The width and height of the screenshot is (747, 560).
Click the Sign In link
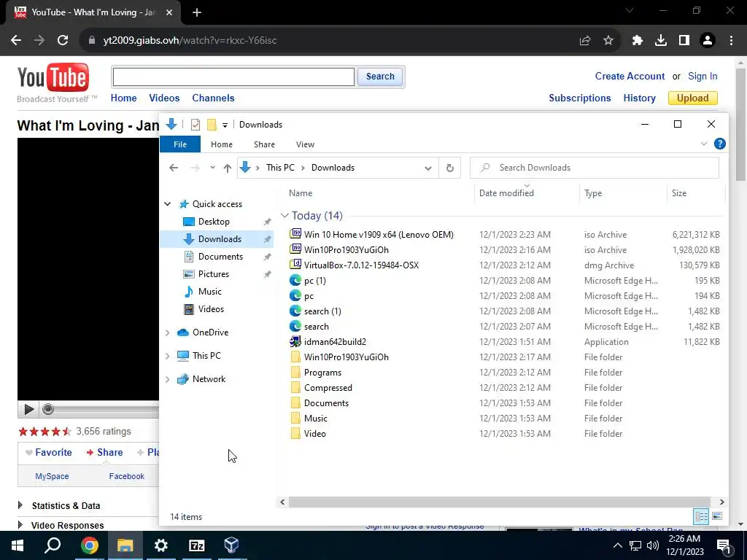tap(703, 76)
